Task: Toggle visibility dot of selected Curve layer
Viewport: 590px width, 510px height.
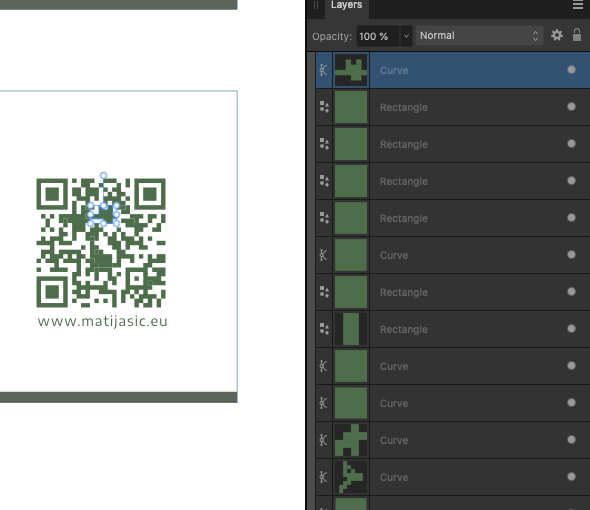Action: coord(571,70)
